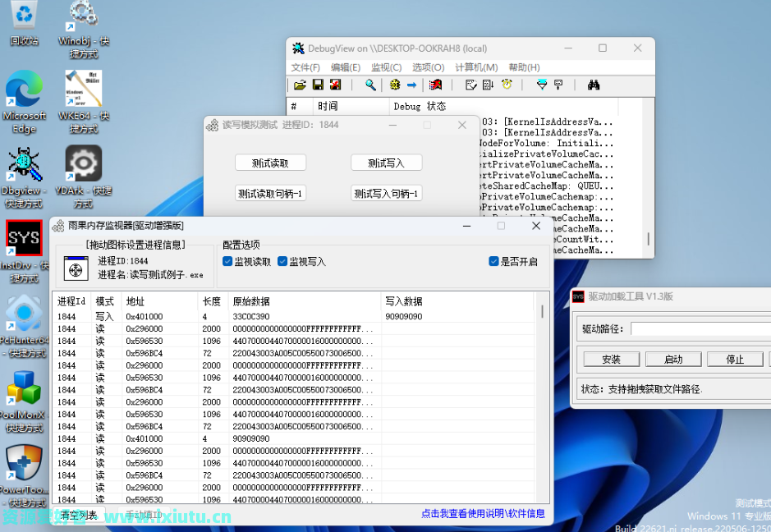The width and height of the screenshot is (771, 532).
Task: Open the 选项(O) menu in DebugView
Action: point(428,67)
